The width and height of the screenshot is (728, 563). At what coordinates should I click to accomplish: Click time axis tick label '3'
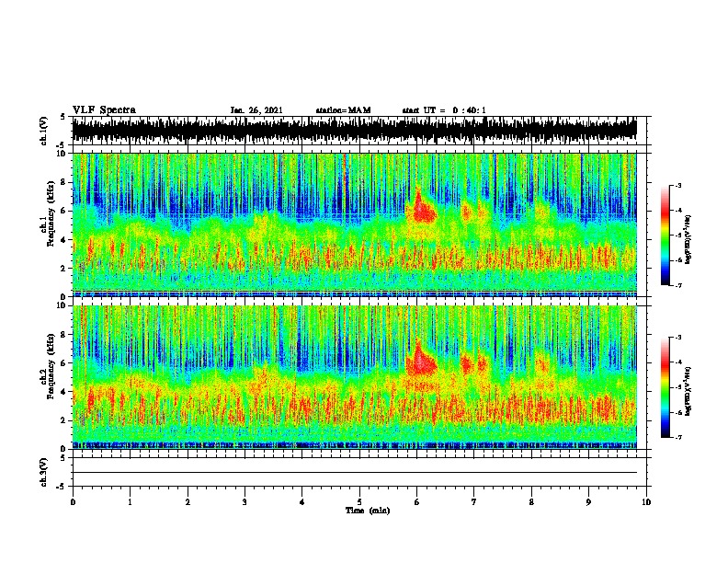(x=245, y=502)
